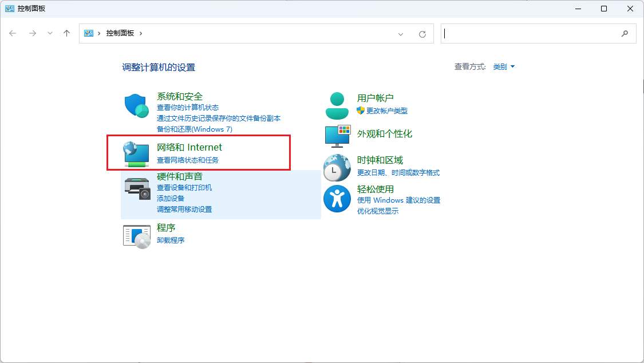Expand the address bar history dropdown

[x=401, y=34]
